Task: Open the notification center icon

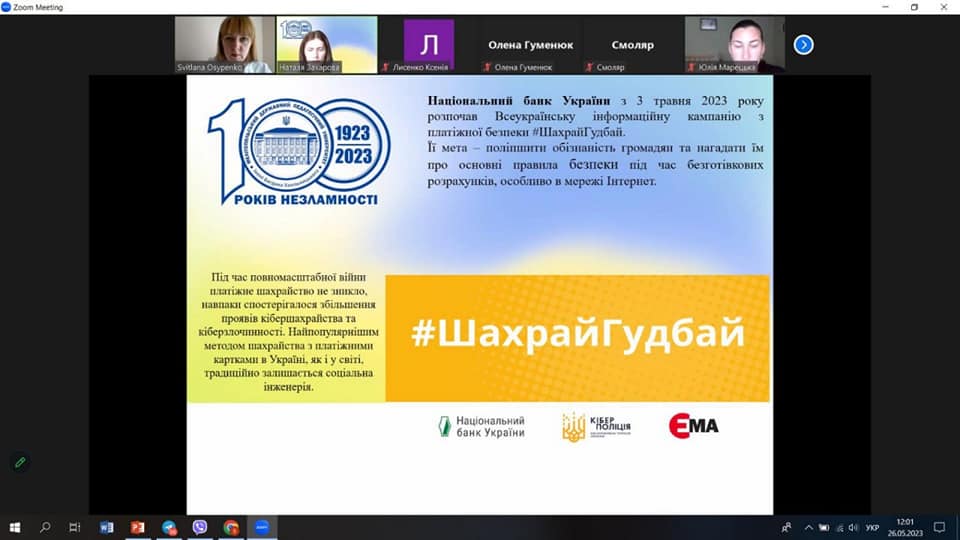Action: [939, 527]
